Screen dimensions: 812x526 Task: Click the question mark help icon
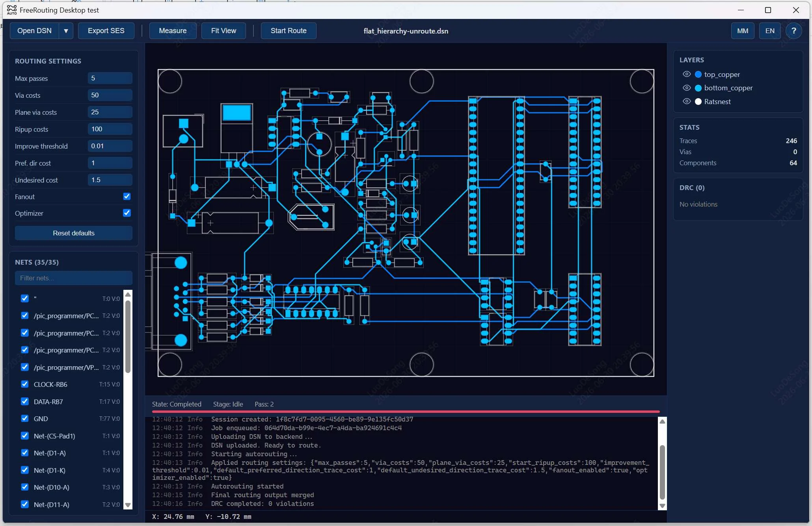pyautogui.click(x=794, y=31)
